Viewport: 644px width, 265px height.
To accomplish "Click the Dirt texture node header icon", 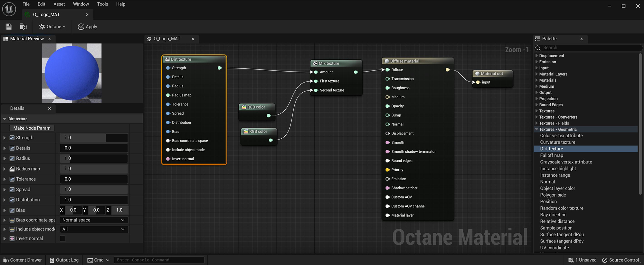I will pyautogui.click(x=167, y=59).
